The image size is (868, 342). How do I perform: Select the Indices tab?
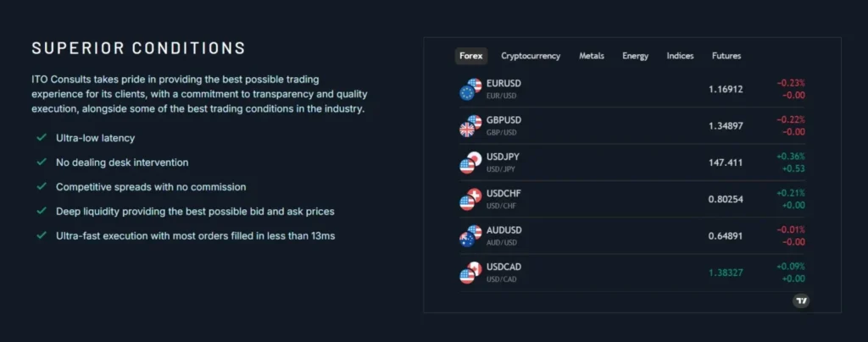[x=680, y=56]
